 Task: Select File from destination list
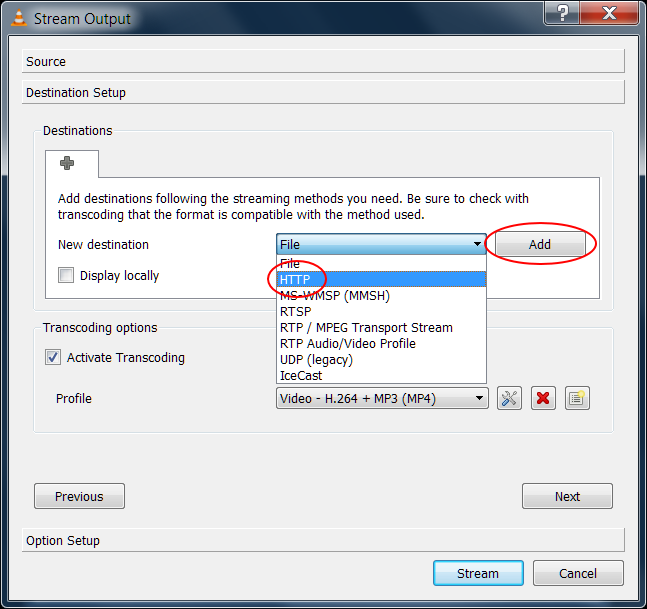381,263
